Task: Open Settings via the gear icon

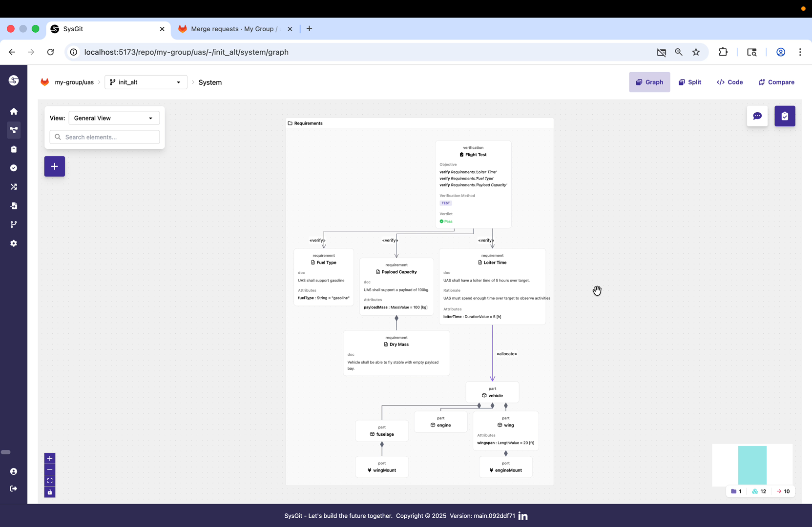Action: [x=14, y=243]
